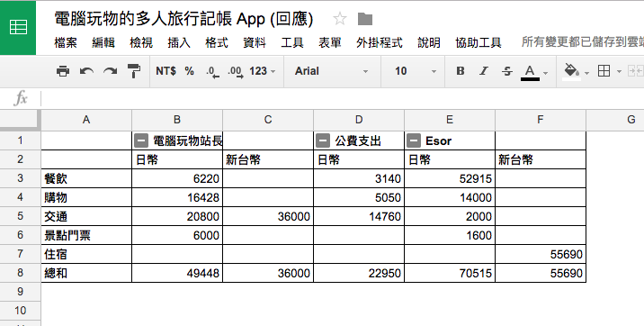The height and width of the screenshot is (326, 644).
Task: Select the paint format tool
Action: click(x=134, y=71)
